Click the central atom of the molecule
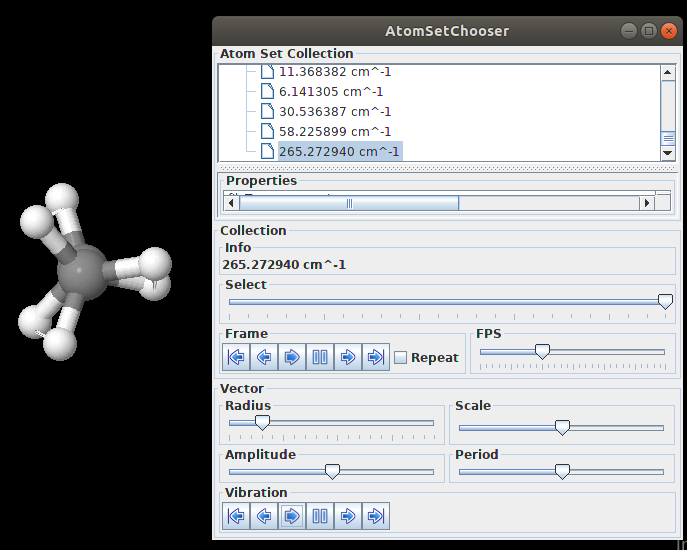This screenshot has height=550, width=687. click(82, 270)
